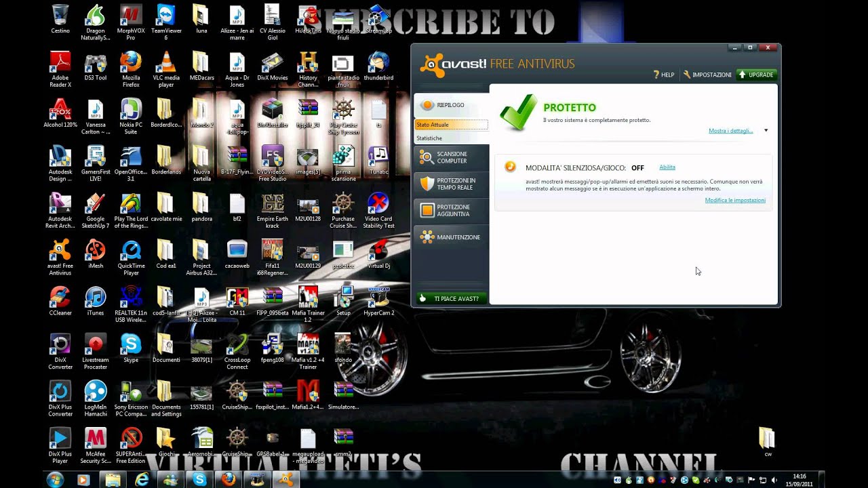Open HyperCam 2 desktop icon
The height and width of the screenshot is (488, 868).
[378, 302]
